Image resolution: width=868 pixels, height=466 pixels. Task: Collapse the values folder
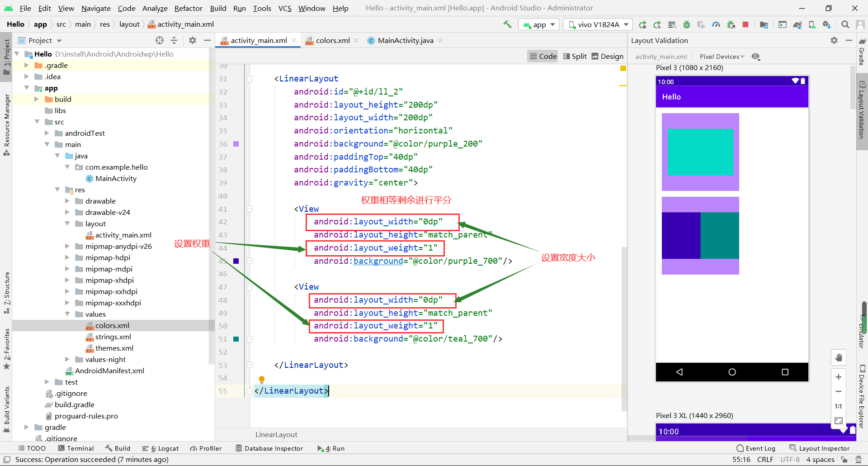pyautogui.click(x=67, y=314)
